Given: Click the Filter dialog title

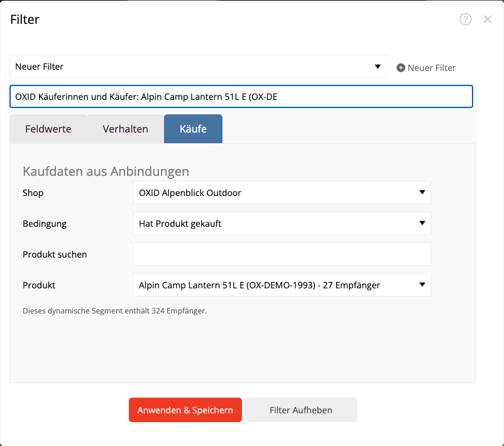Looking at the screenshot, I should pos(25,19).
